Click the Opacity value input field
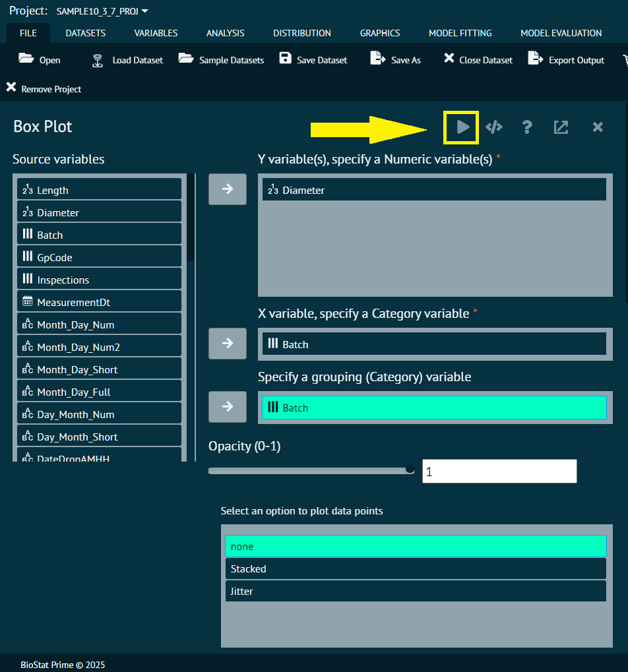The image size is (628, 672). (499, 472)
